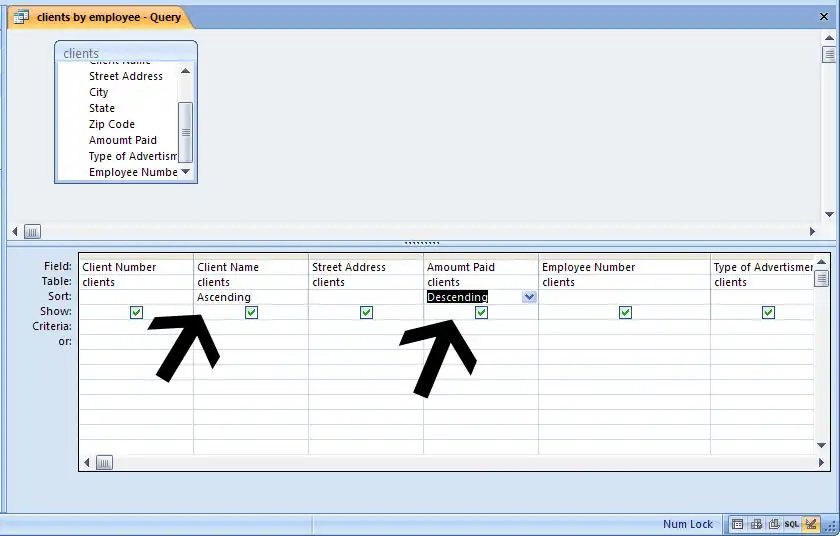Switch to Datasheet View in status bar
The width and height of the screenshot is (840, 536).
pyautogui.click(x=737, y=524)
